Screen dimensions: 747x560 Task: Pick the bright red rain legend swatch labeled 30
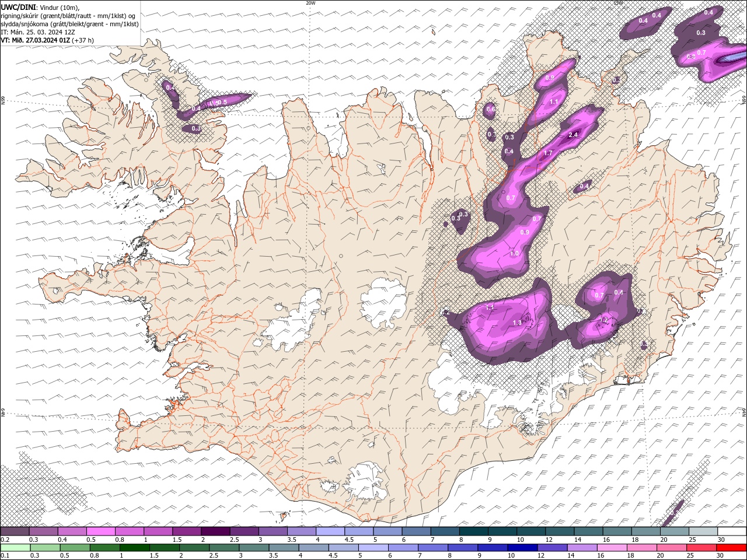click(x=731, y=548)
